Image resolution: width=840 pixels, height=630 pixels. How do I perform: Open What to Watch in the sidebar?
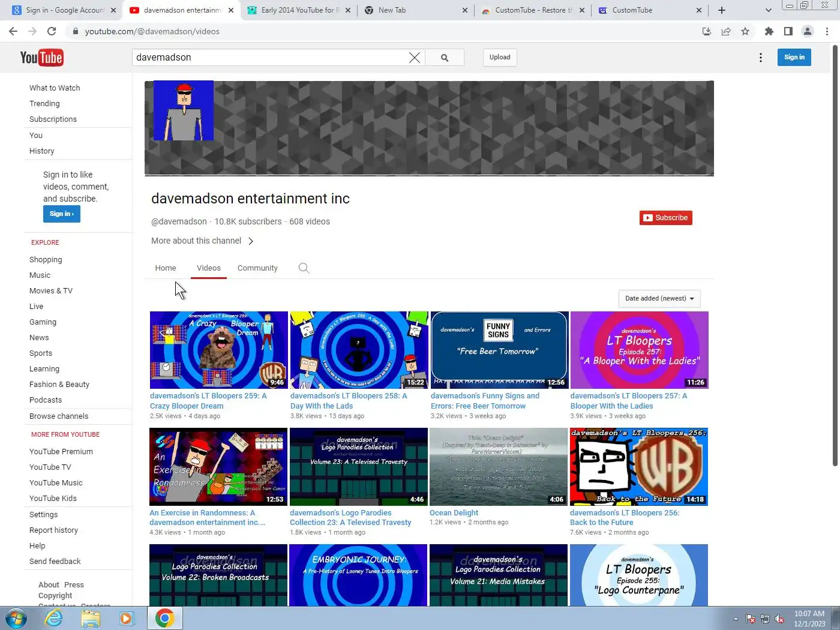[x=55, y=88]
